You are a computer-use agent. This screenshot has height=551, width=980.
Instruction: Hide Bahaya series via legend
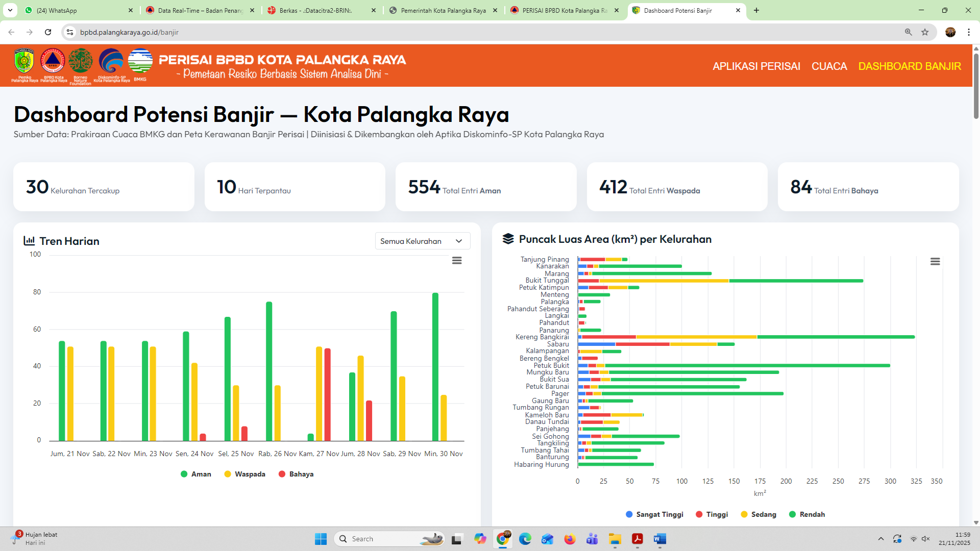(x=296, y=474)
